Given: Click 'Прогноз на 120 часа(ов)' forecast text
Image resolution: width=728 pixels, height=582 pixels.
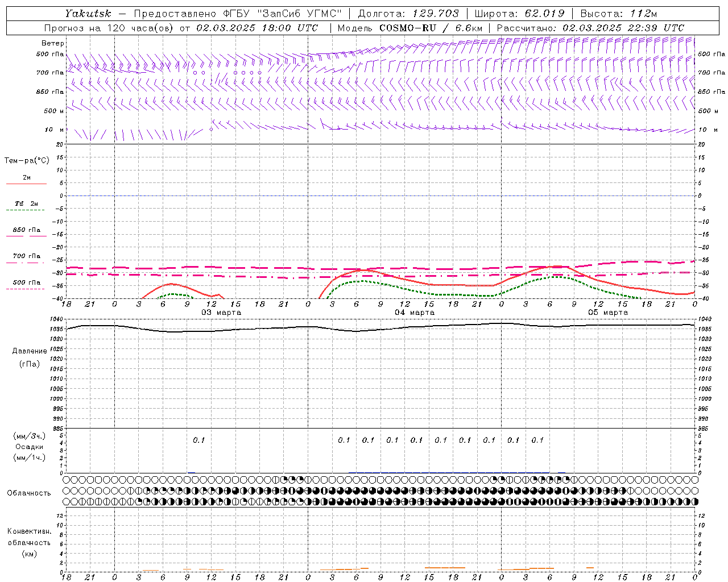Looking at the screenshot, I should 109,28.
